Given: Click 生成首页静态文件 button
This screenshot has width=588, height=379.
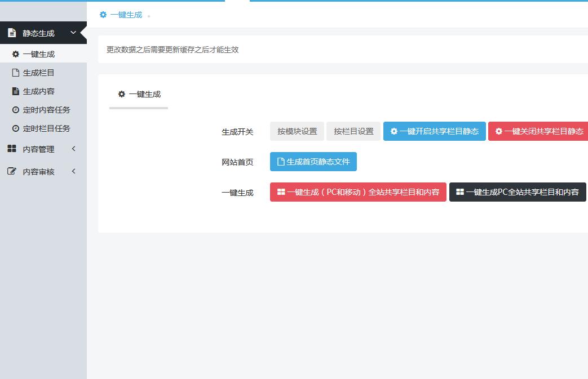Looking at the screenshot, I should pos(313,162).
